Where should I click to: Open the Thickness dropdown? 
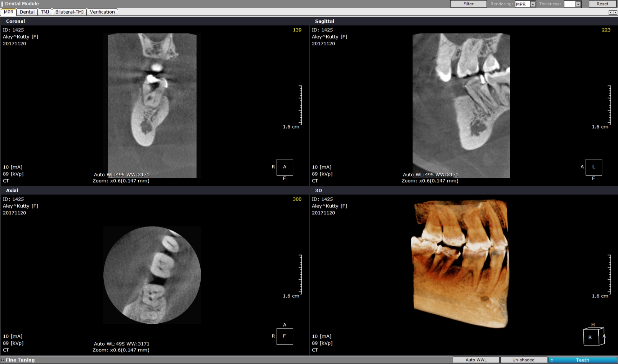point(578,4)
